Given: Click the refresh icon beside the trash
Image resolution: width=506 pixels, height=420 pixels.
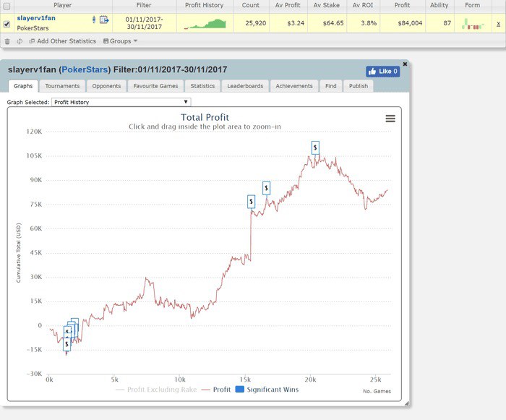Looking at the screenshot, I should coord(20,41).
